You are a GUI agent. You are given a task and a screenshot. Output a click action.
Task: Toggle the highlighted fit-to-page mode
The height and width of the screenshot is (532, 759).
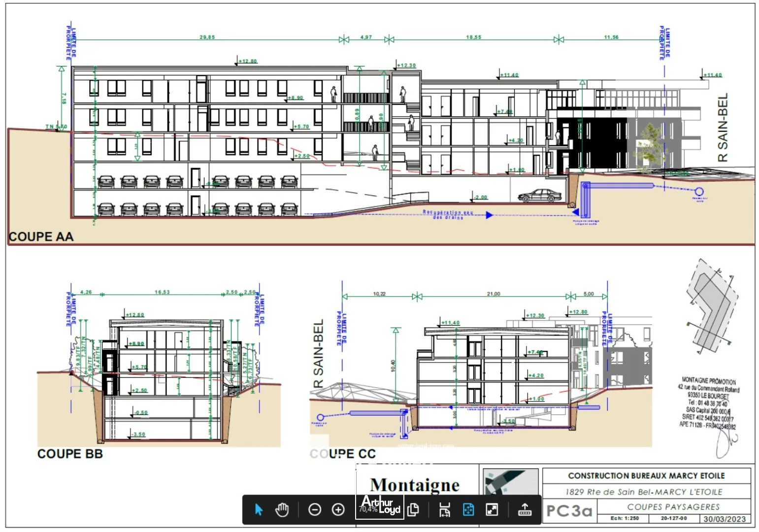pos(468,510)
